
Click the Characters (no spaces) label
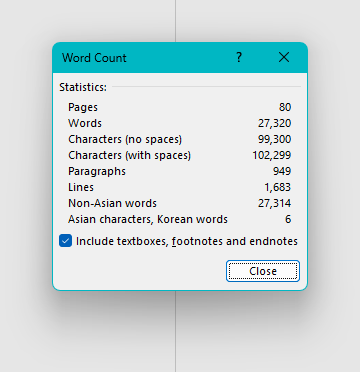125,139
